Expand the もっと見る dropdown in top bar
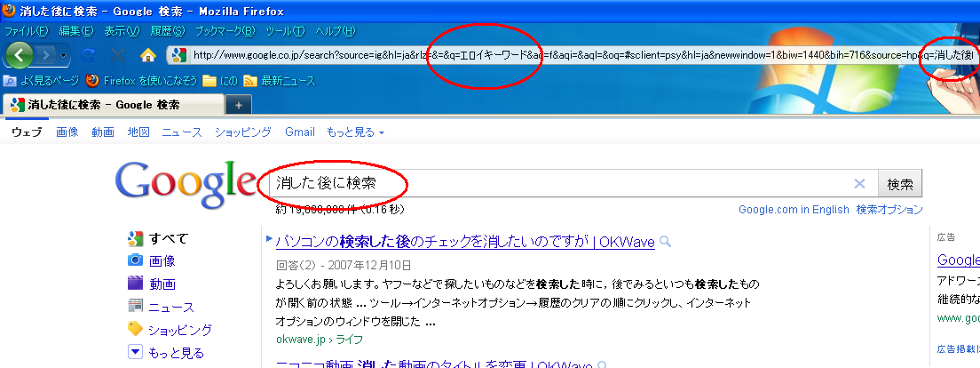Image resolution: width=980 pixels, height=368 pixels. tap(355, 132)
